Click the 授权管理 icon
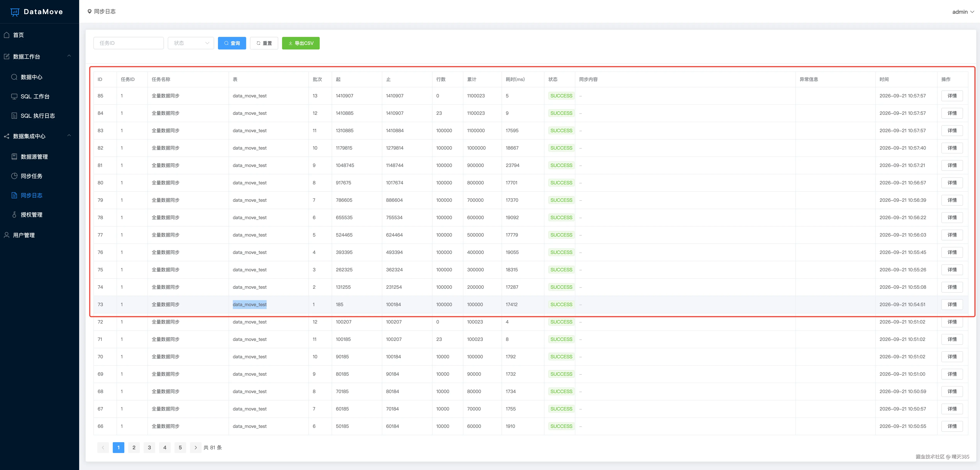The width and height of the screenshot is (980, 470). (x=14, y=215)
